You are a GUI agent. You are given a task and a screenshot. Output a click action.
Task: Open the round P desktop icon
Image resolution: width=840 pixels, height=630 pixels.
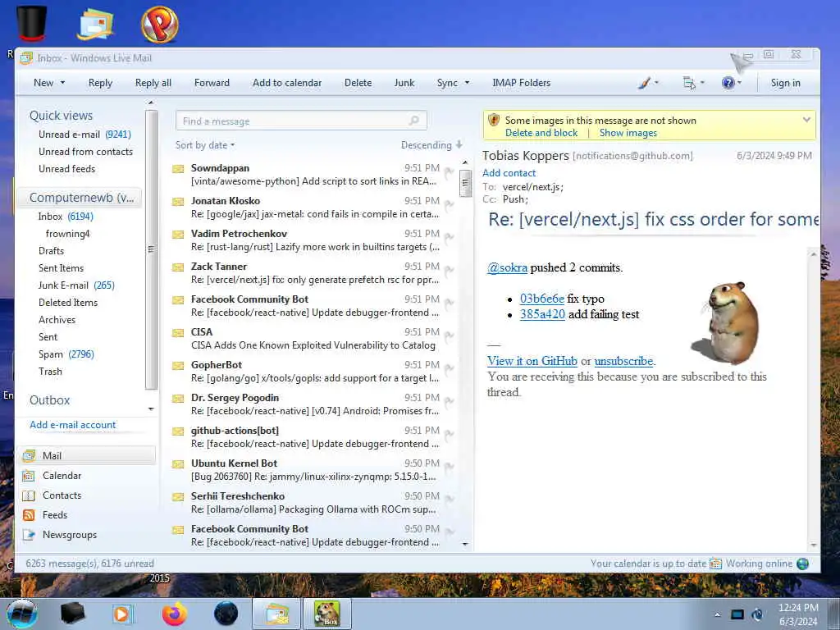pos(160,24)
